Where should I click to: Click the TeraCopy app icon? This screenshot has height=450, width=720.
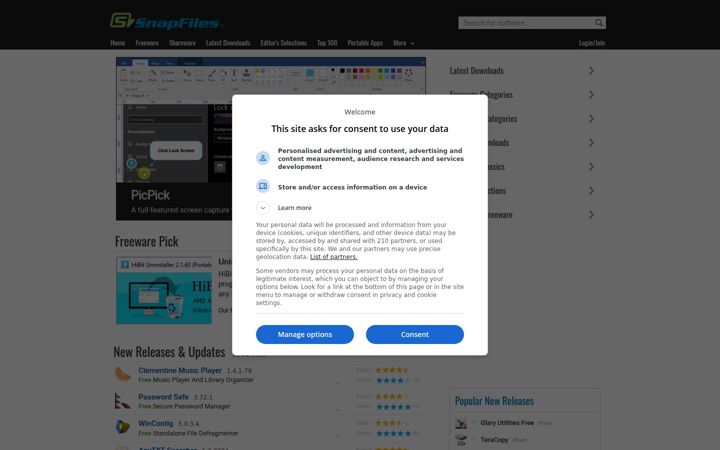461,440
